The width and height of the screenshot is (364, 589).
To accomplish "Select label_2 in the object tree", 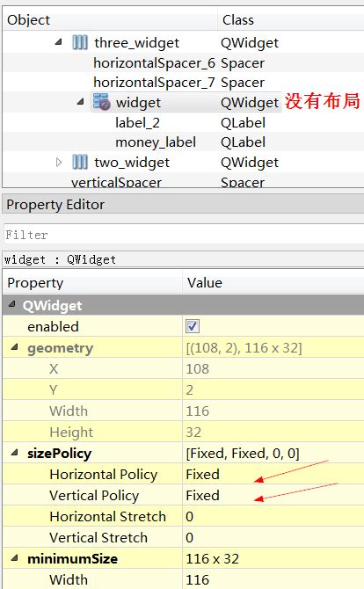I will [137, 122].
